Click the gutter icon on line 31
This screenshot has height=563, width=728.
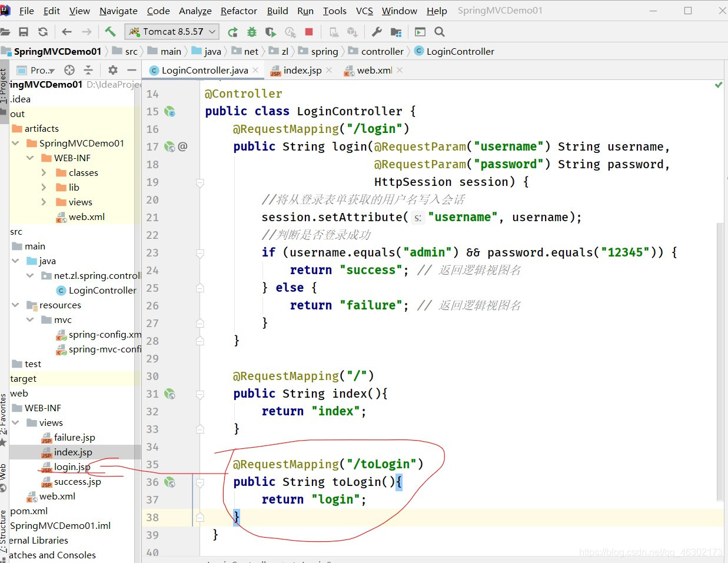click(x=169, y=394)
